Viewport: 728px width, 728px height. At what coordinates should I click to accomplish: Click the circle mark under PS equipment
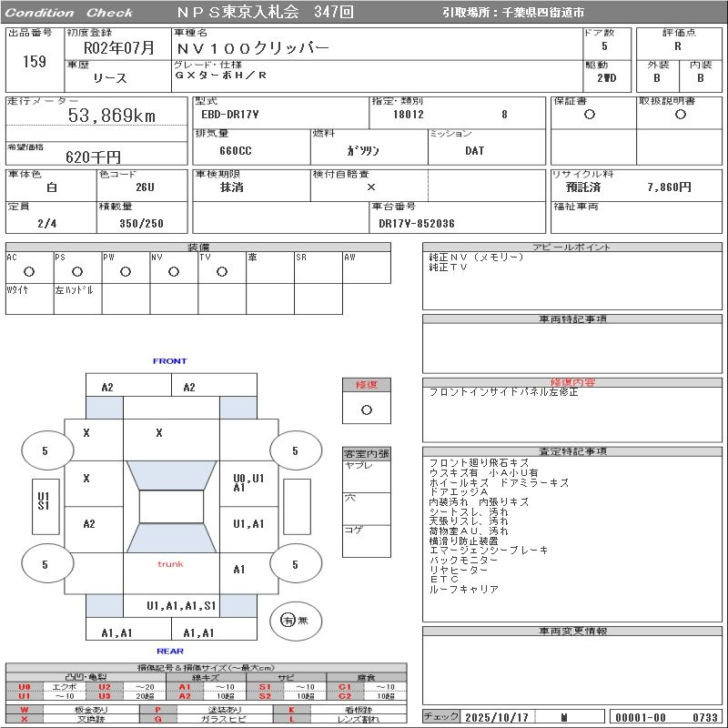(77, 271)
